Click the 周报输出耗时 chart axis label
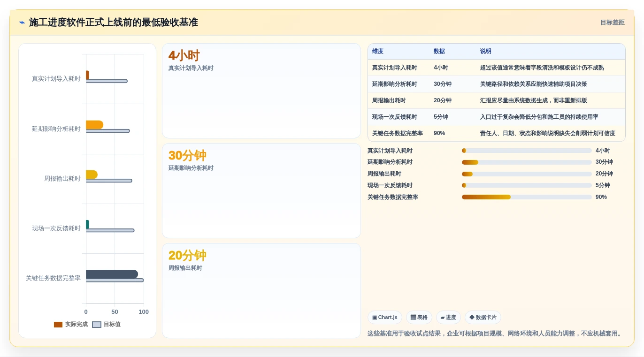The width and height of the screenshot is (644, 357). 62,179
